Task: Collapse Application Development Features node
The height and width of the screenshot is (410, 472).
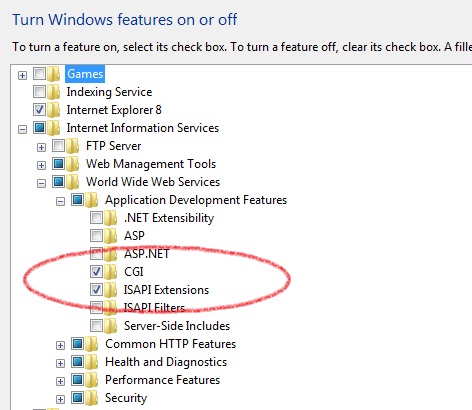Action: point(60,201)
